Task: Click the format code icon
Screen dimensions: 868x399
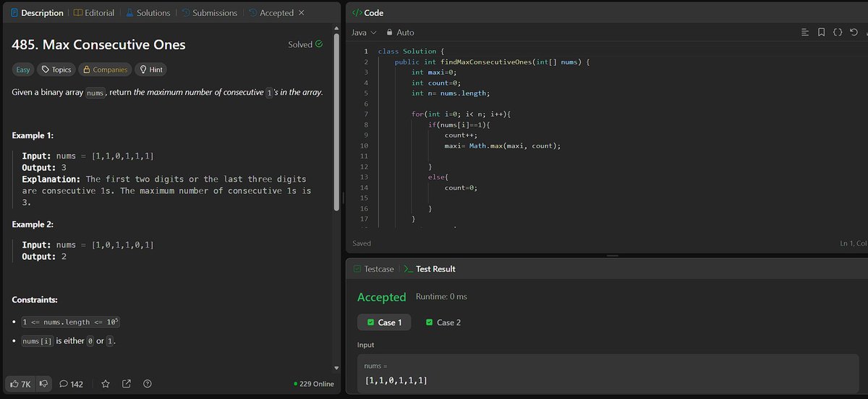Action: [805, 33]
